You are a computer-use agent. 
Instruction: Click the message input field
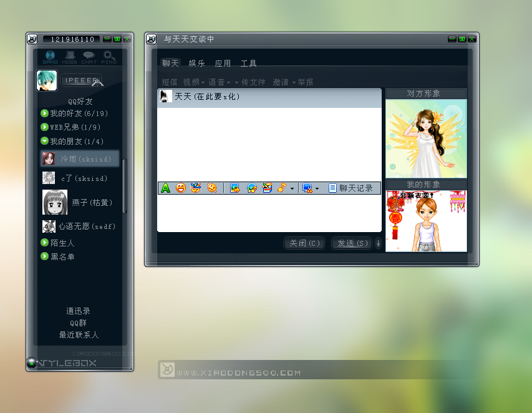coord(269,213)
